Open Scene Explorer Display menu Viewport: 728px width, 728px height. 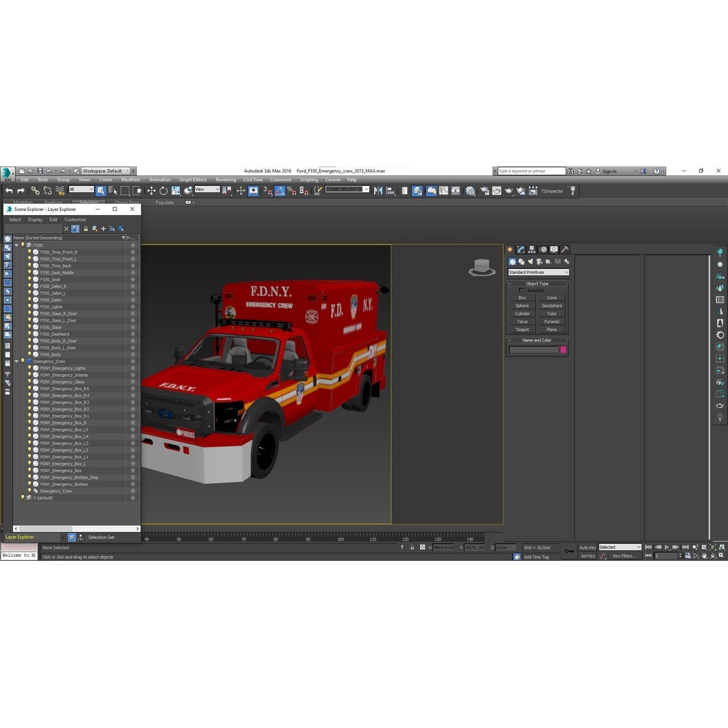pos(35,220)
